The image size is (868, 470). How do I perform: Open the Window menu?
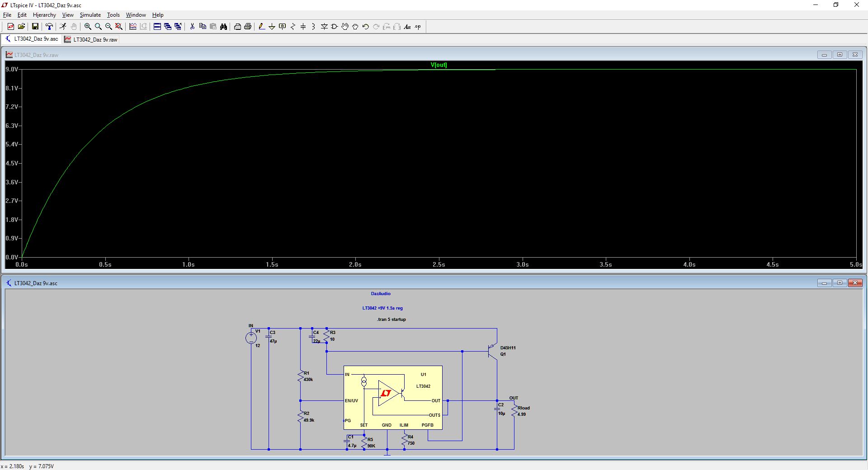pyautogui.click(x=136, y=15)
